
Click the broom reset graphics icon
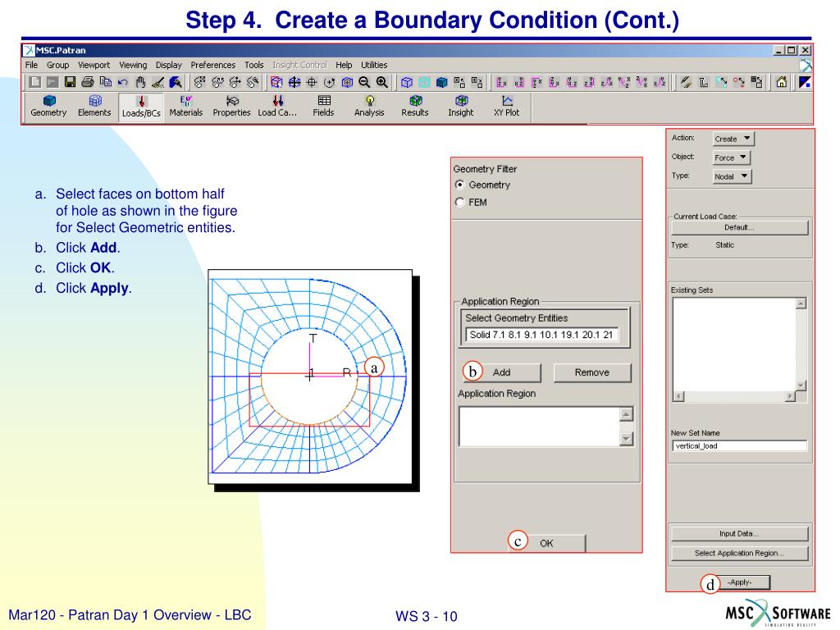tap(157, 82)
